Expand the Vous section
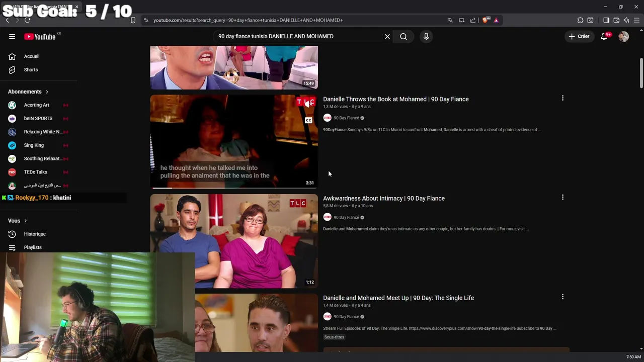 [x=18, y=221]
